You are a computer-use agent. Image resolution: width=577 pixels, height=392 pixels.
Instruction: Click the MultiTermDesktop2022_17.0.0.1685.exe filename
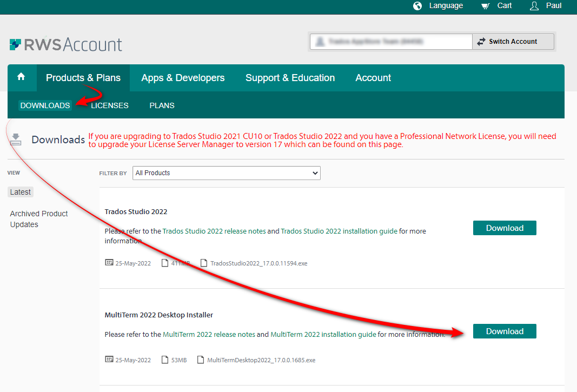coord(261,360)
